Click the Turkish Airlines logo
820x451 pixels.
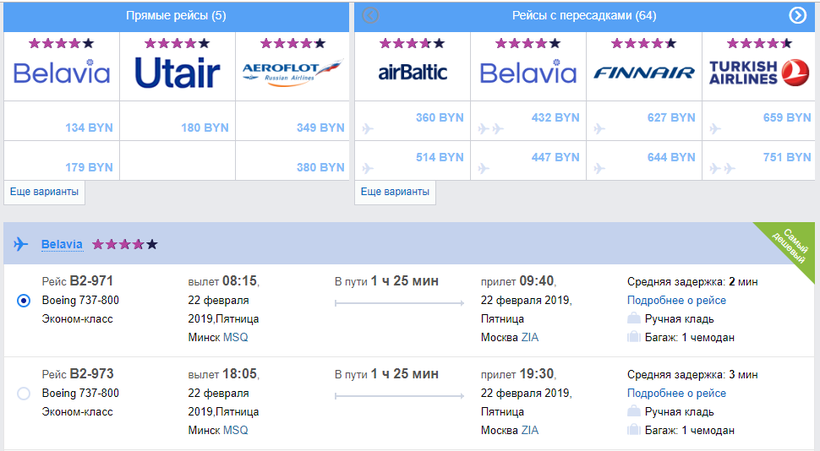[758, 72]
